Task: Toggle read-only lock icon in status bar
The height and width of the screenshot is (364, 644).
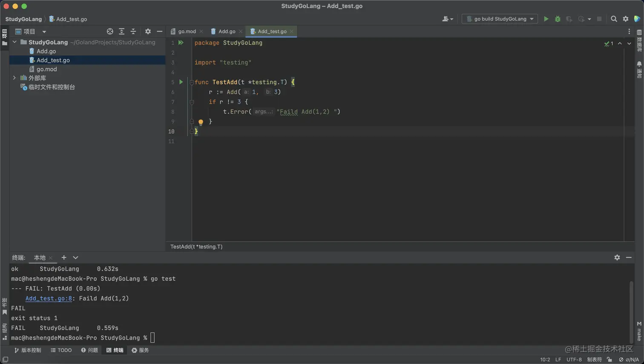Action: coord(609,359)
